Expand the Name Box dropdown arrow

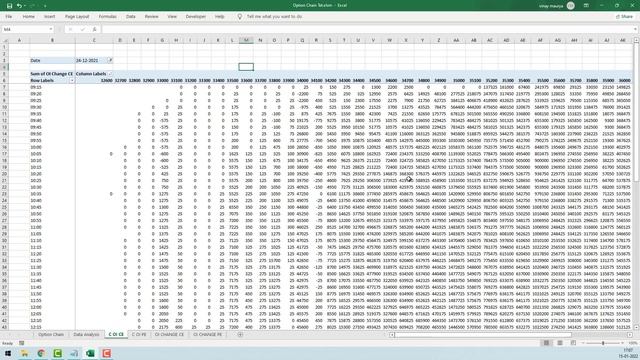pyautogui.click(x=51, y=29)
